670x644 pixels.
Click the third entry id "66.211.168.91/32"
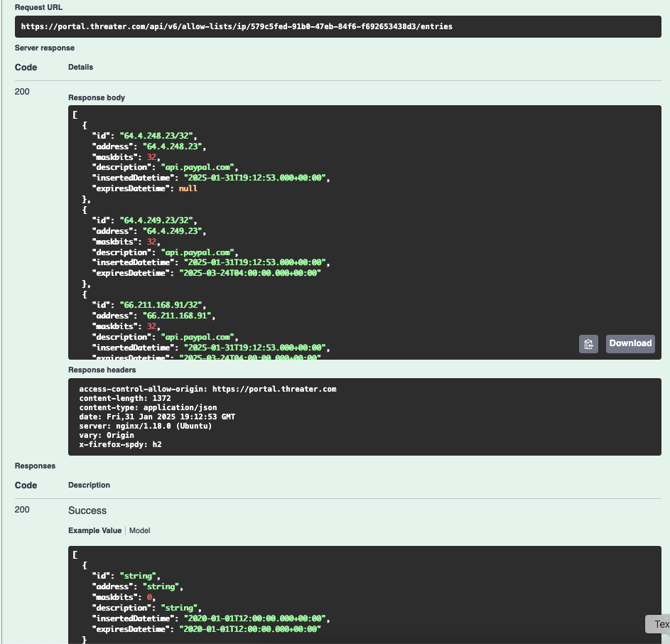(161, 306)
